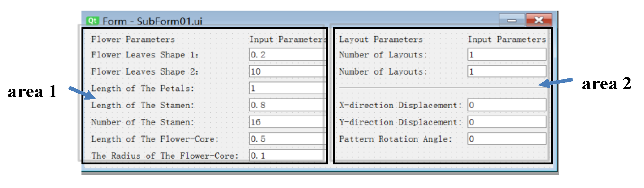Click the Length of The Stamen input

point(287,105)
